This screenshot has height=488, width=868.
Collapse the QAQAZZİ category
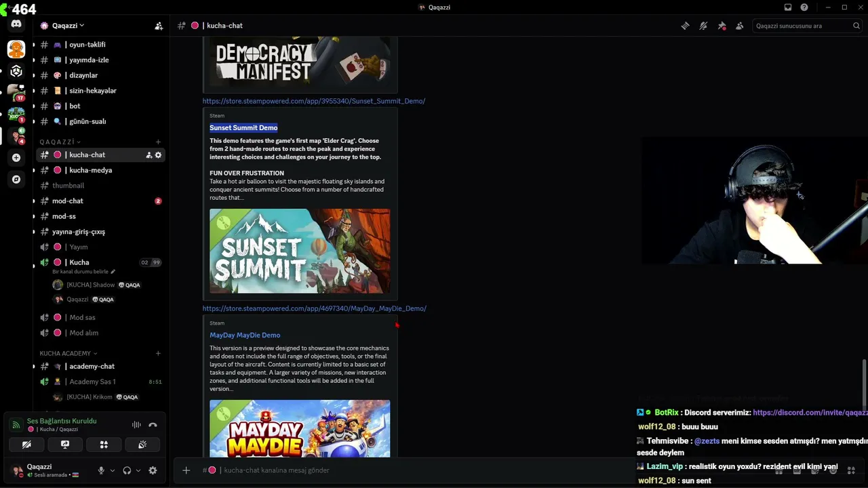click(60, 142)
